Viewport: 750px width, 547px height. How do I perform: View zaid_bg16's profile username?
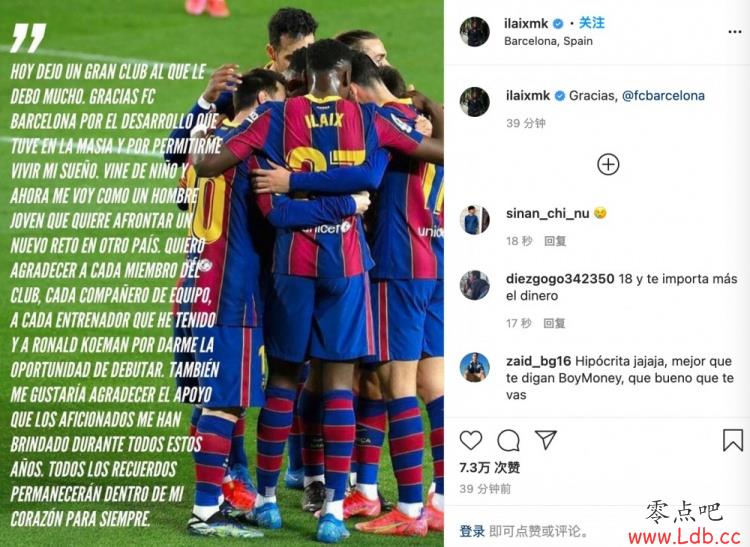point(539,361)
